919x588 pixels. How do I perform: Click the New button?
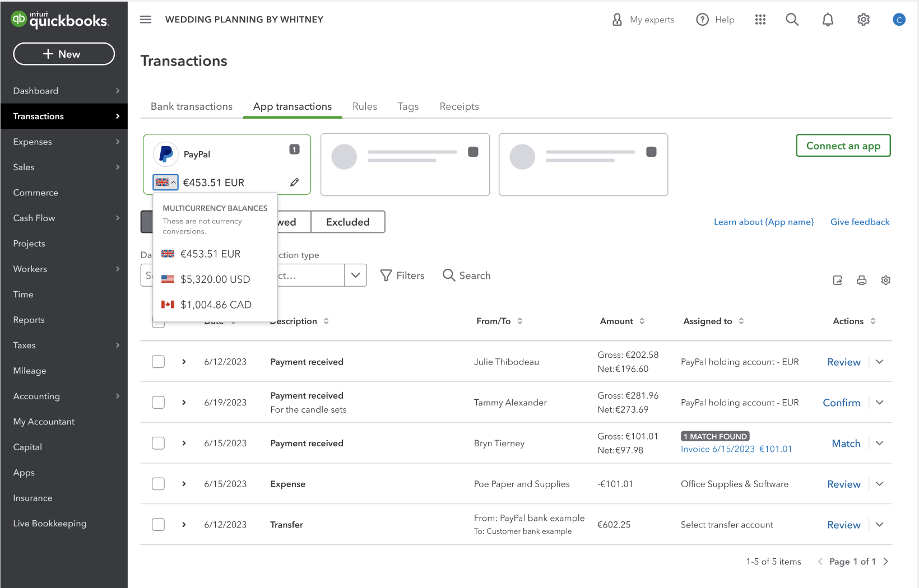(64, 54)
